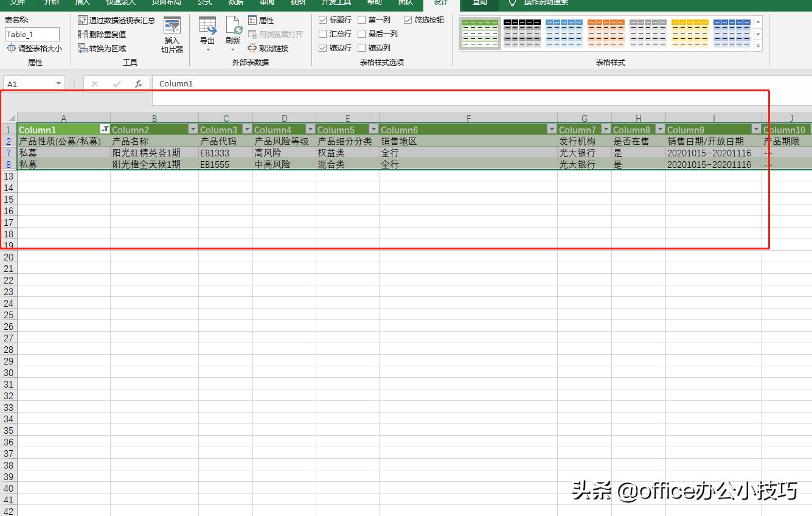Click the fx insert function icon
This screenshot has width=812, height=516.
(x=139, y=83)
